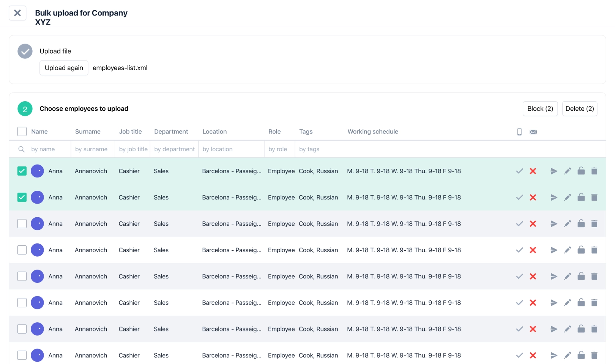Click the Block (2) button
Image resolution: width=615 pixels, height=364 pixels.
[540, 109]
